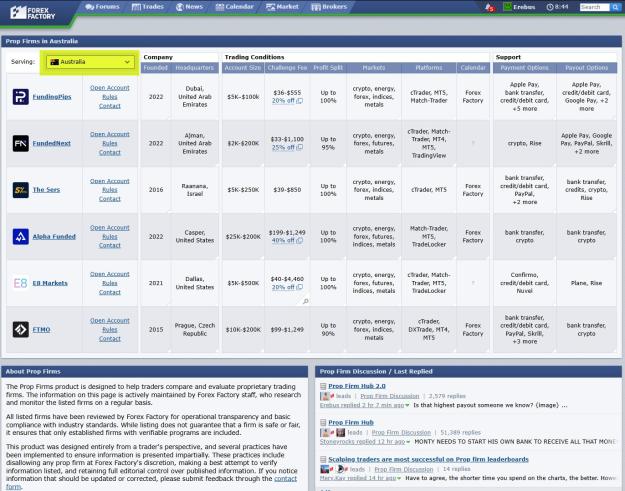This screenshot has height=491, width=625.
Task: Click thread icon beside Scalping traders thread
Action: 323,460
